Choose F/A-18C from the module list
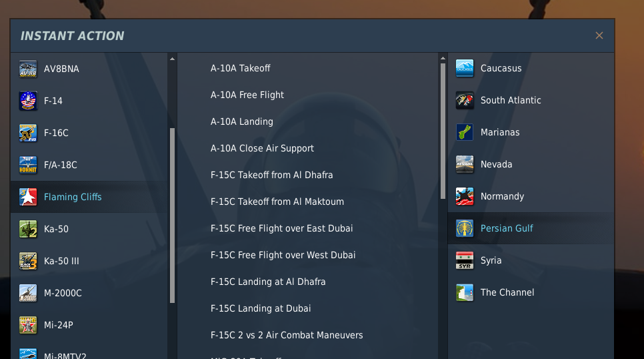Image resolution: width=644 pixels, height=359 pixels. point(89,165)
